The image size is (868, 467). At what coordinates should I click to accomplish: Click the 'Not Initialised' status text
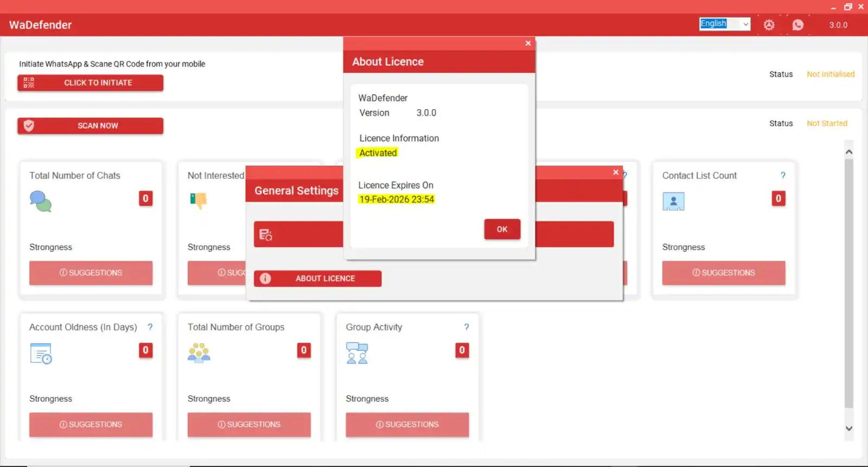tap(831, 74)
